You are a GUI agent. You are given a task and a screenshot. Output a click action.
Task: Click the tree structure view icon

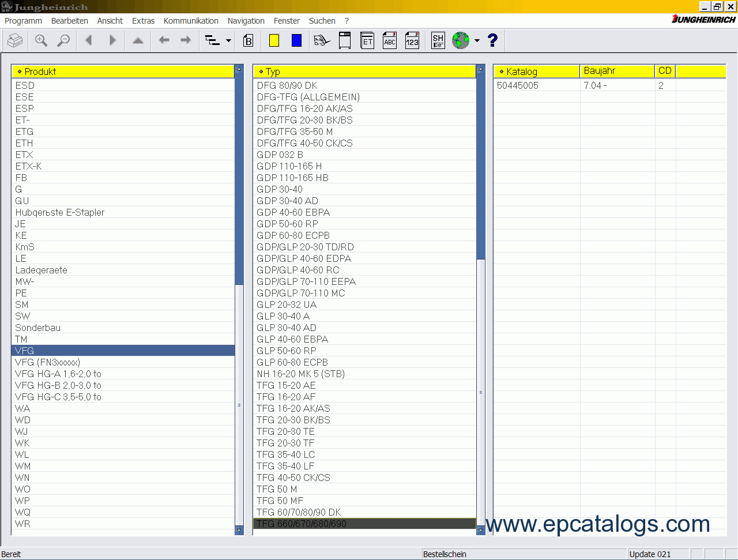213,40
